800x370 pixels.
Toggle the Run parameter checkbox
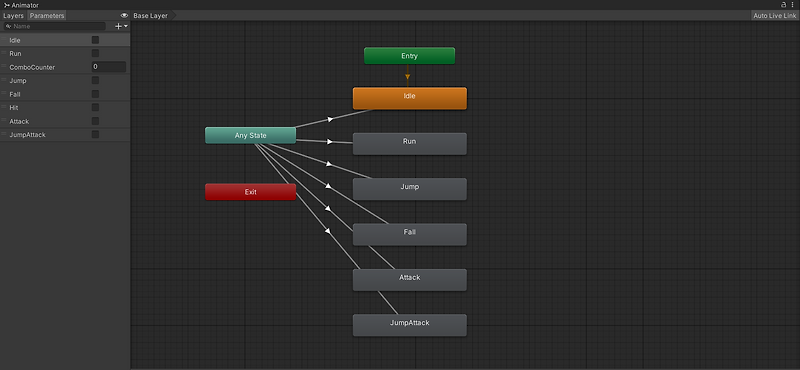pyautogui.click(x=95, y=53)
